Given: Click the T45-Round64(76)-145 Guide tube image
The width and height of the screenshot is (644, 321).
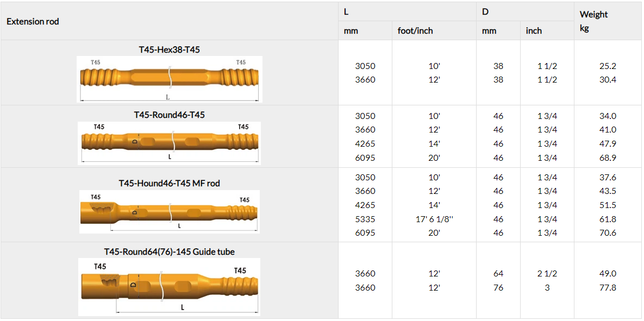Looking at the screenshot, I should (169, 287).
